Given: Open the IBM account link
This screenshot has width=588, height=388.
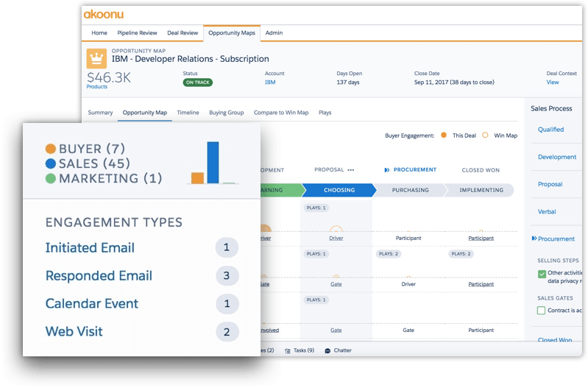Looking at the screenshot, I should click(270, 82).
